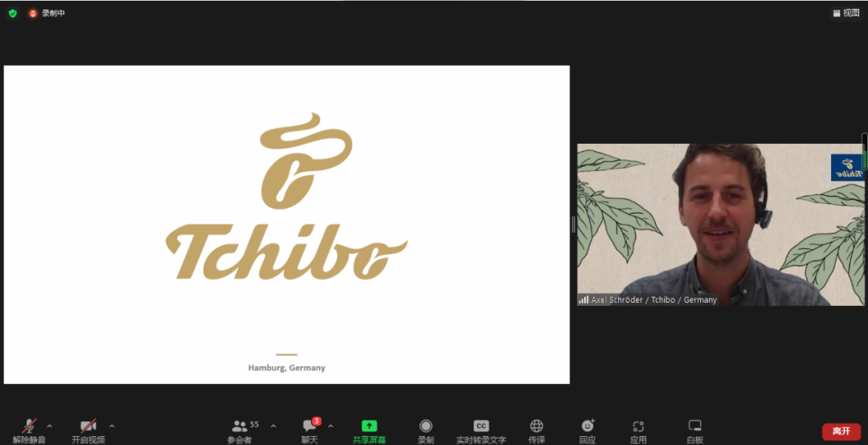Open video options arrow beside camera
Image resolution: width=868 pixels, height=445 pixels.
pyautogui.click(x=112, y=426)
